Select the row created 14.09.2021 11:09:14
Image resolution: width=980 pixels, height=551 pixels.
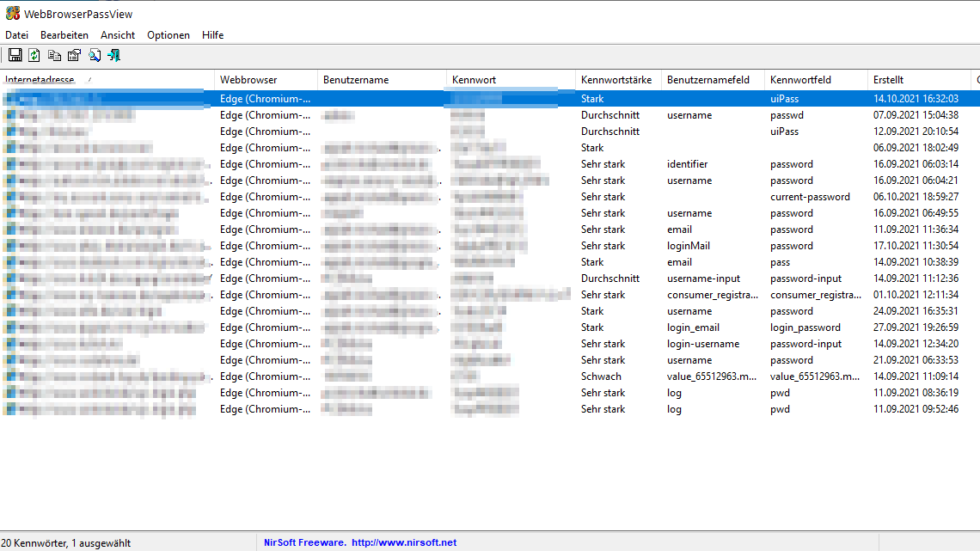point(490,377)
